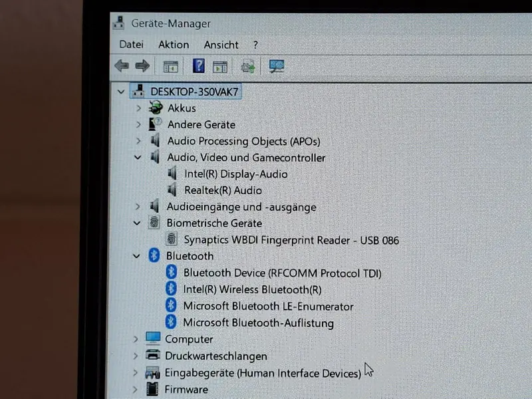This screenshot has height=399, width=532.
Task: Collapse the DESKTOP-3S0VAK7 root node
Action: pos(121,92)
